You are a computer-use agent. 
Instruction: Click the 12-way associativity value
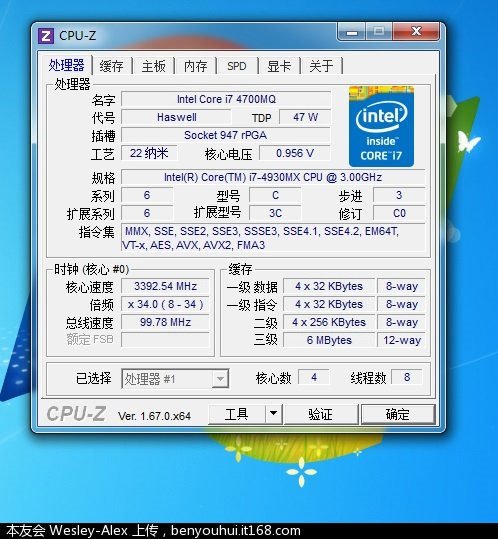[x=401, y=340]
